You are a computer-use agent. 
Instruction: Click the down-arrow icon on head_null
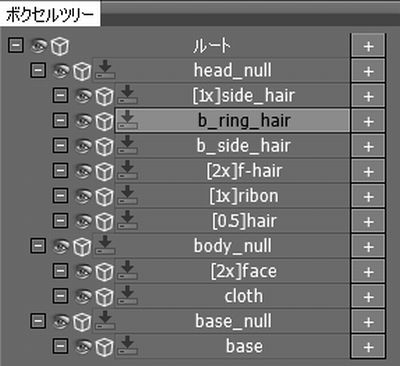(105, 69)
